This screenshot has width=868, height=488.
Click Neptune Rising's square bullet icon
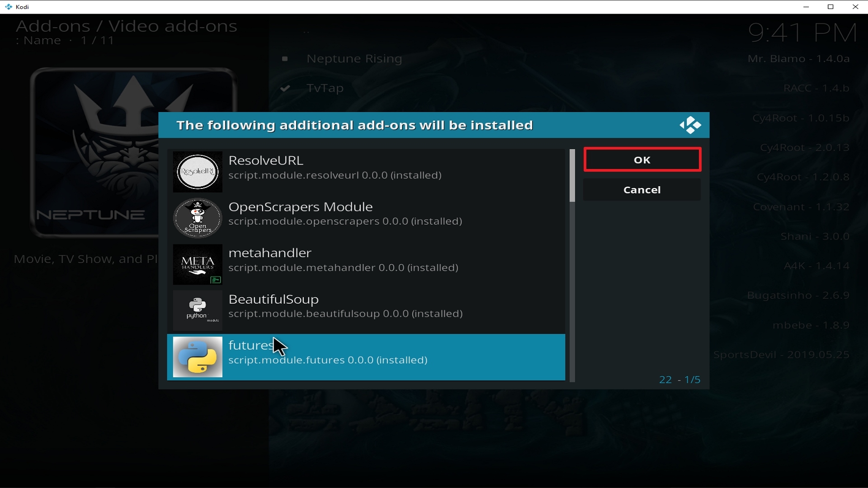pyautogui.click(x=285, y=59)
